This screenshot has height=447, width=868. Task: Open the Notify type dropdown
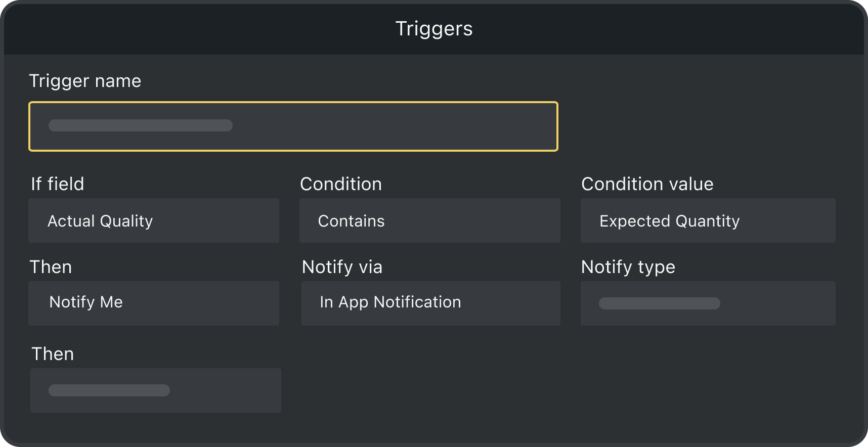coord(708,303)
